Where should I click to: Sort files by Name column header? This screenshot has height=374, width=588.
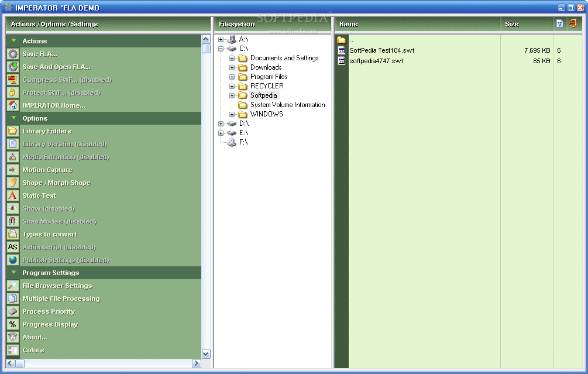point(417,24)
